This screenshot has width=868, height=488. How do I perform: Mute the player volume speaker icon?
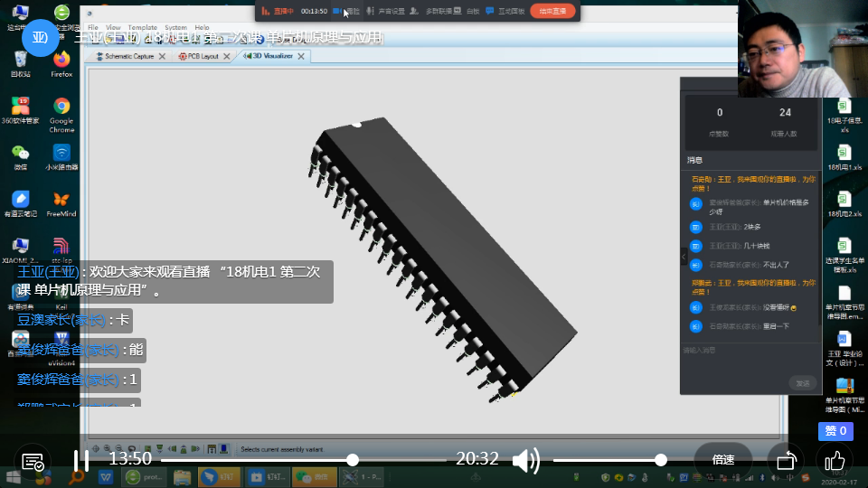click(x=526, y=460)
